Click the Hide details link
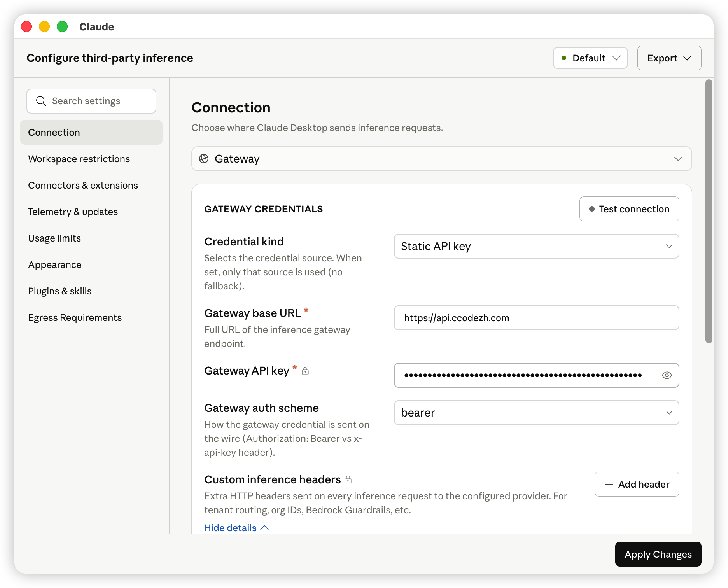 tap(236, 528)
